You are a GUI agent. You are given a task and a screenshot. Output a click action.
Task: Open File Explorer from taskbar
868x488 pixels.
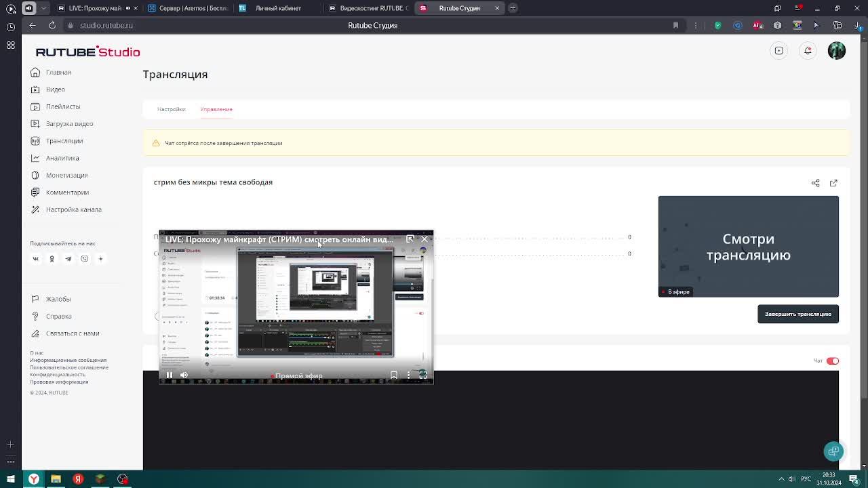(x=56, y=479)
